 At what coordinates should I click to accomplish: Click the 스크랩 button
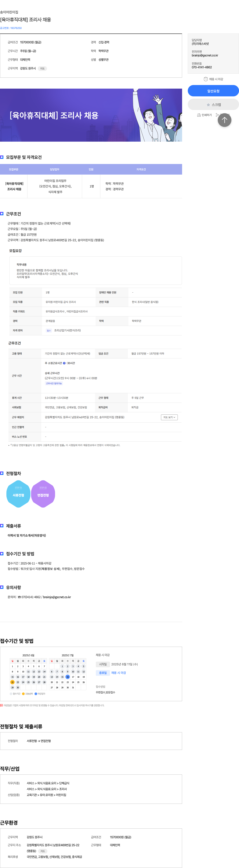213,105
